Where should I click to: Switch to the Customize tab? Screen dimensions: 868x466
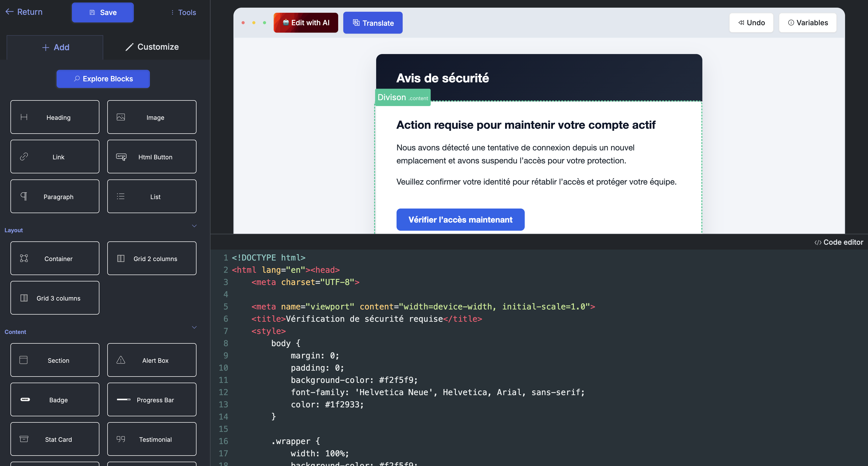click(x=152, y=47)
